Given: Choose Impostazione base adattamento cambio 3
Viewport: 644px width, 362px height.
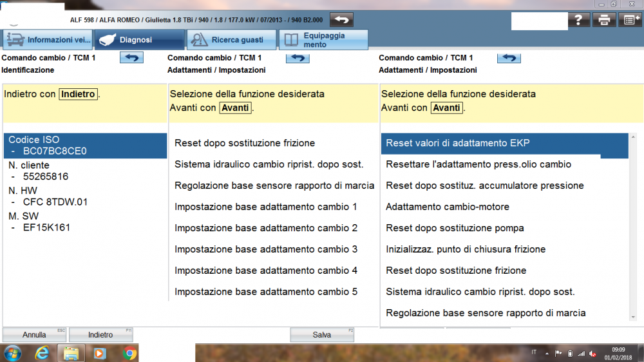Looking at the screenshot, I should 265,249.
